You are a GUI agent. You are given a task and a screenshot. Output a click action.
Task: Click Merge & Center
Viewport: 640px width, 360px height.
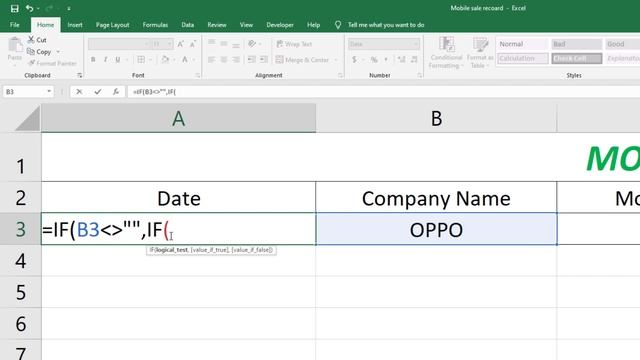[302, 60]
